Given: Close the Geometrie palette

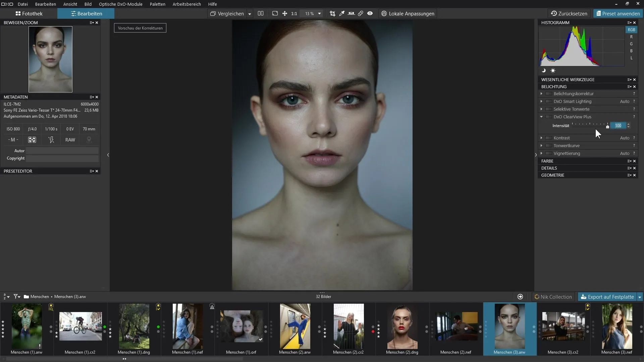Looking at the screenshot, I should coord(634,175).
